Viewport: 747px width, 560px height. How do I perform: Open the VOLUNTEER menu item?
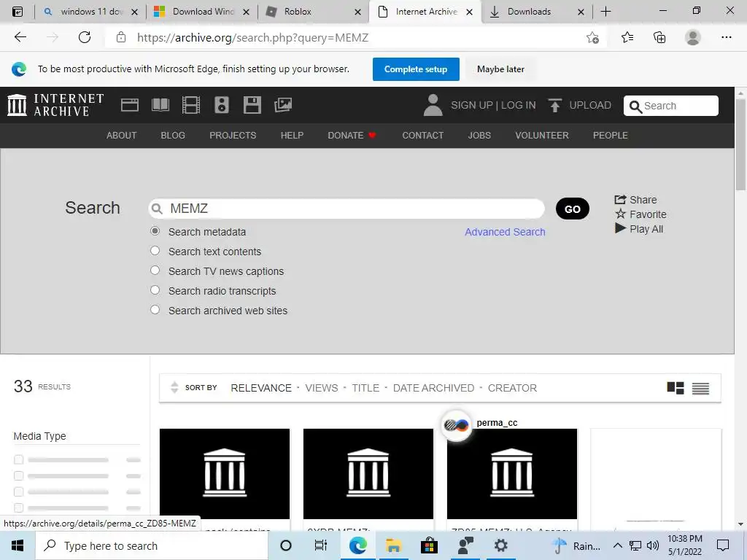click(x=542, y=135)
